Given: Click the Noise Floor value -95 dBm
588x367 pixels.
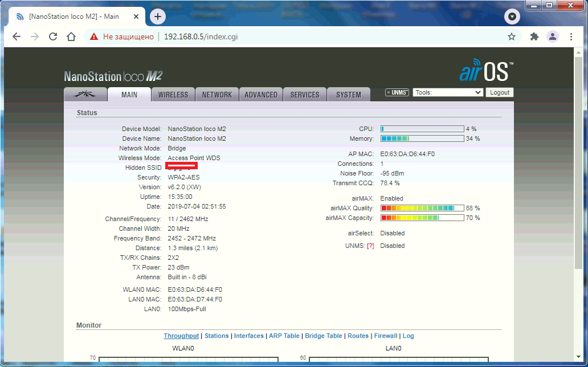Looking at the screenshot, I should tap(392, 173).
